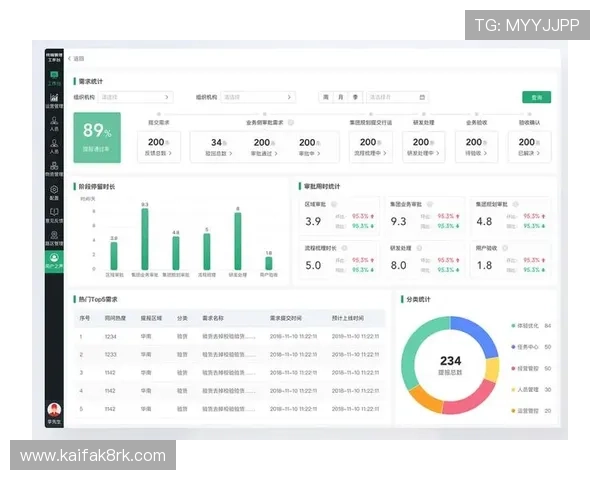Click the tallest 9.3 bar in chart
Viewport: 600px width, 480px height.
point(145,239)
